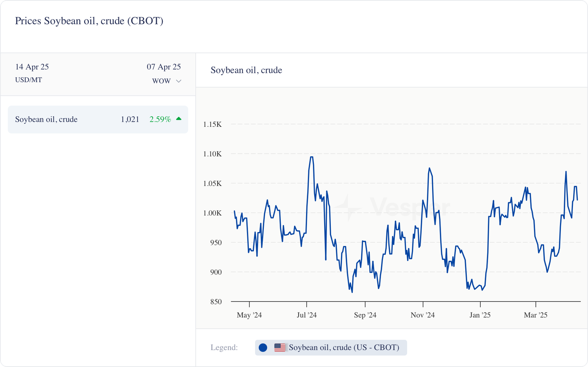Image resolution: width=588 pixels, height=367 pixels.
Task: Click the US flag icon in legend
Action: point(280,348)
